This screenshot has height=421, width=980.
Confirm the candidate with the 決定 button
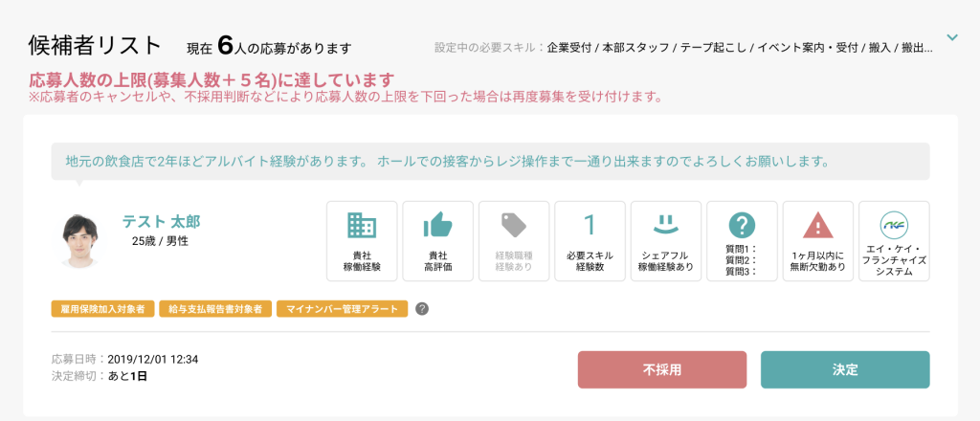[x=845, y=369]
